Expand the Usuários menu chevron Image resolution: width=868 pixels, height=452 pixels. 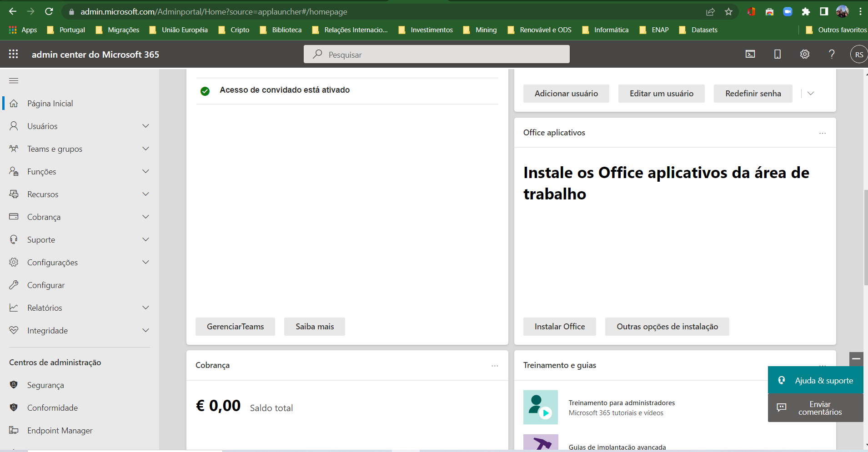146,126
